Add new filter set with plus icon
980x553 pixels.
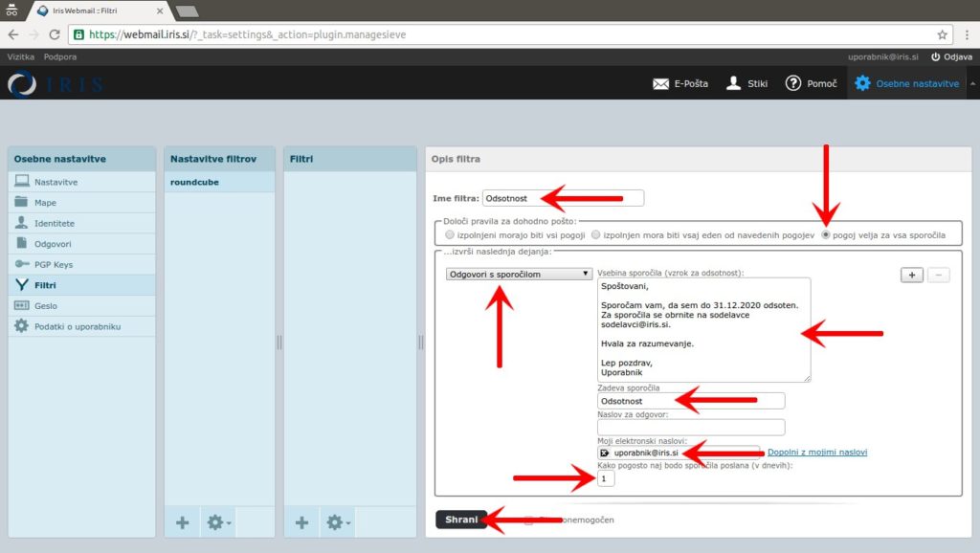pos(183,522)
